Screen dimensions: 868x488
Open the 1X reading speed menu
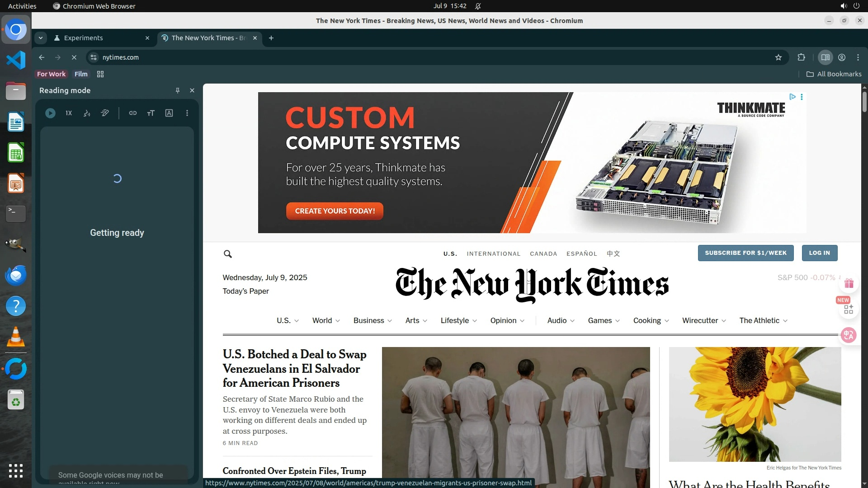coord(69,113)
